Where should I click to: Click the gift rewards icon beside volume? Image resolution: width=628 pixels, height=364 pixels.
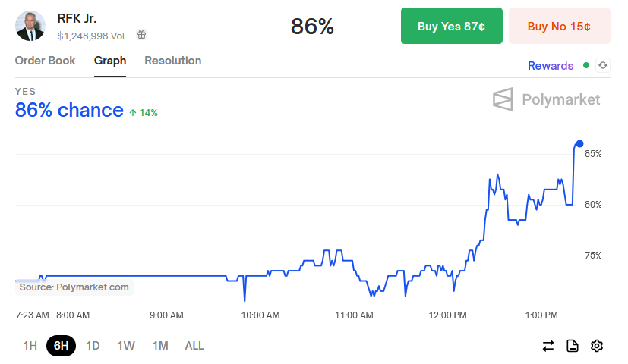(141, 35)
